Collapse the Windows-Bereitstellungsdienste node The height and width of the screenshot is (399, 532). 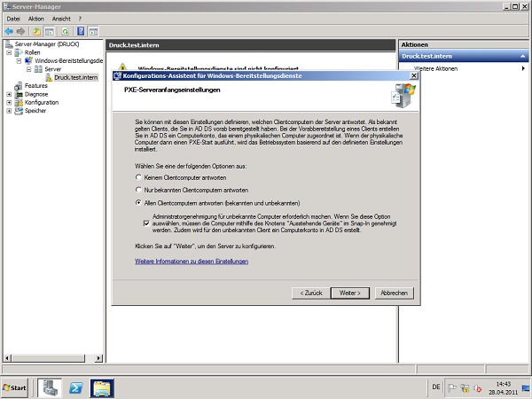(x=19, y=61)
